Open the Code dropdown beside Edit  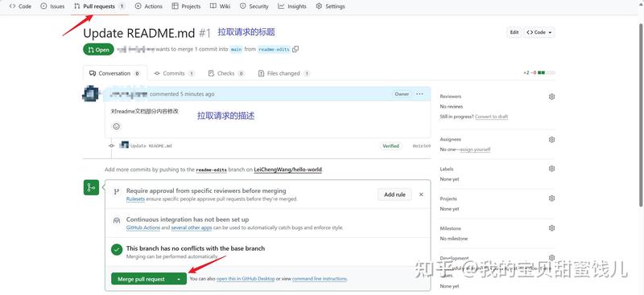(x=539, y=32)
